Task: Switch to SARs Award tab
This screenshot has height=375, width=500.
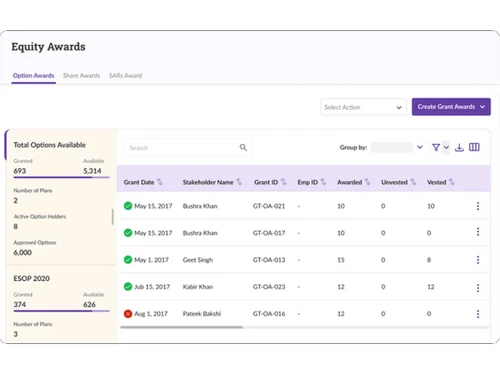Action: [125, 76]
